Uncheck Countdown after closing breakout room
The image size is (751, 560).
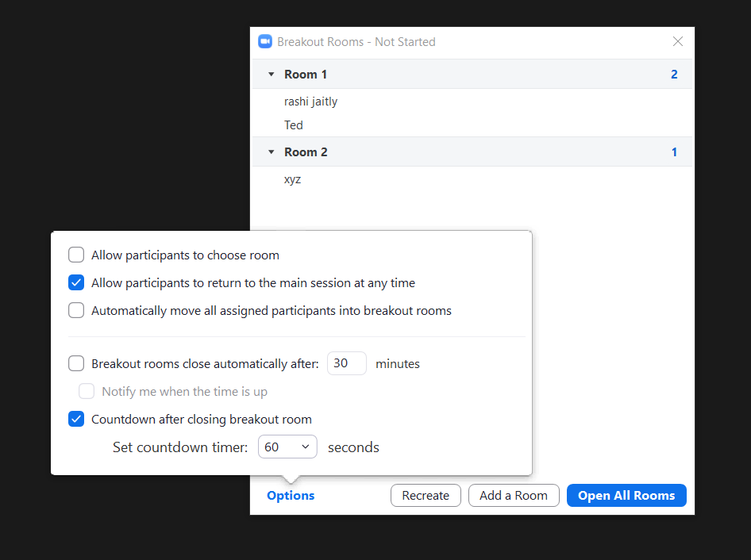point(76,419)
